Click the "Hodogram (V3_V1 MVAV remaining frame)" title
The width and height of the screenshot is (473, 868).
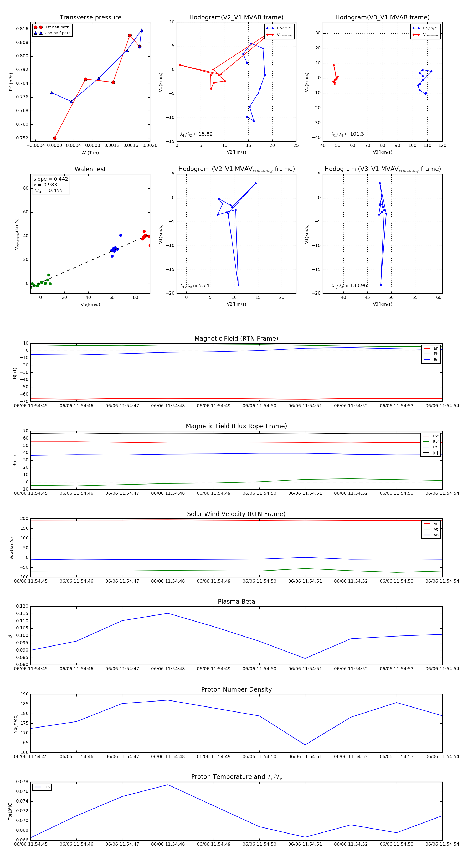pos(382,169)
